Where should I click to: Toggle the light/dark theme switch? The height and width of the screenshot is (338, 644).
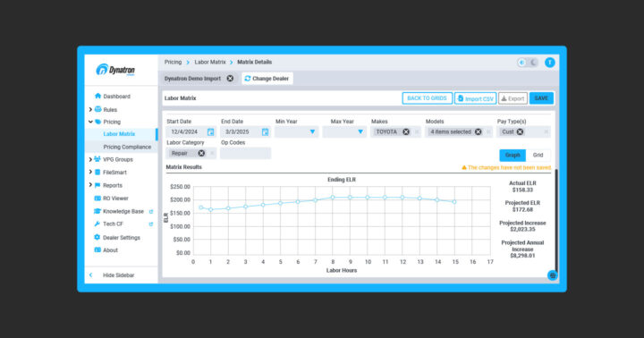528,63
